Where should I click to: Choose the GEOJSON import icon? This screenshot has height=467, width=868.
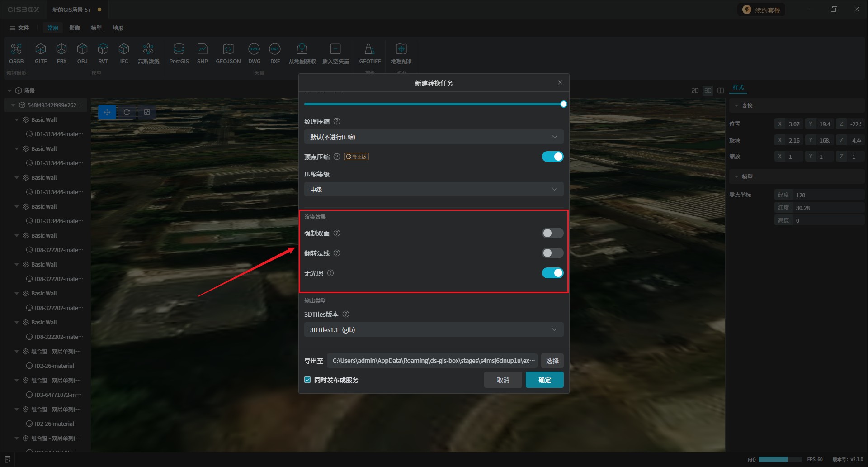[228, 49]
